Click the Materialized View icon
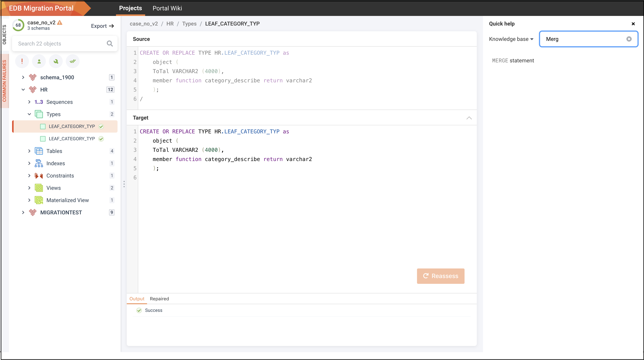 point(39,200)
